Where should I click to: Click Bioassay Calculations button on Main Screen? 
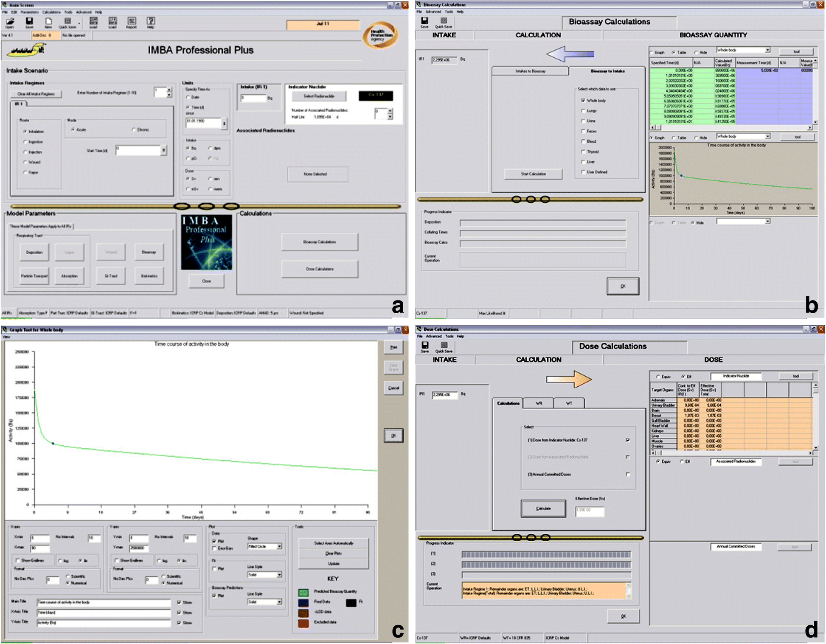pos(320,242)
